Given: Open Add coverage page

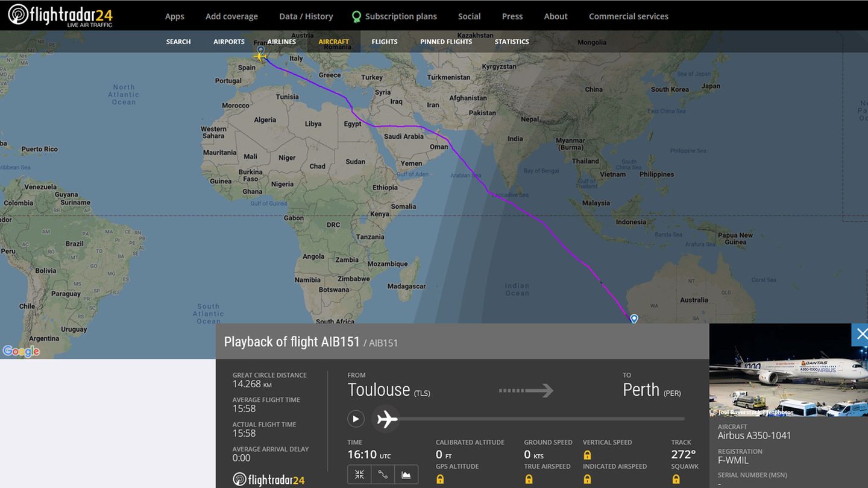Looking at the screenshot, I should (231, 16).
